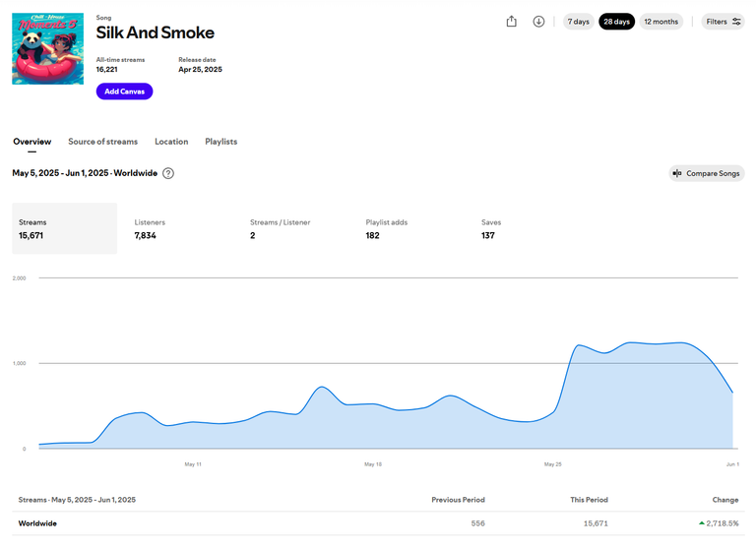Click the May 18 axis label
The width and height of the screenshot is (756, 550).
coord(373,464)
